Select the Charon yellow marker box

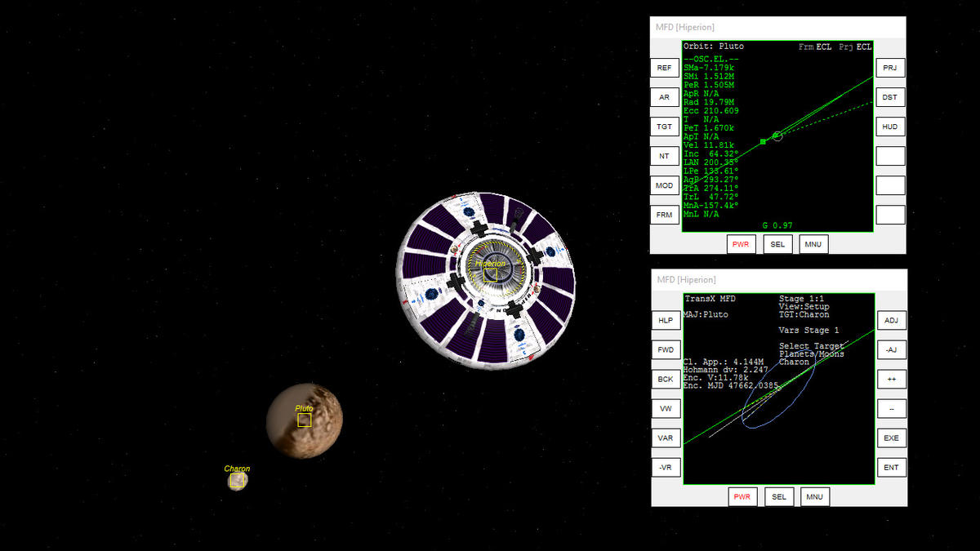[237, 482]
